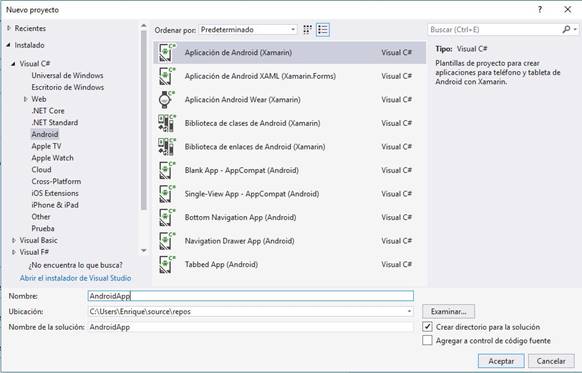582x373 pixels.
Task: Expand the Visual Basic node
Action: click(x=14, y=241)
